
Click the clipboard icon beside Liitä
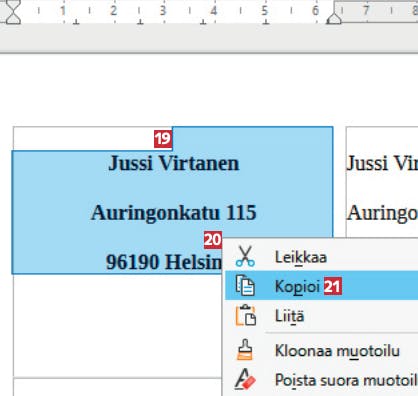(x=246, y=315)
